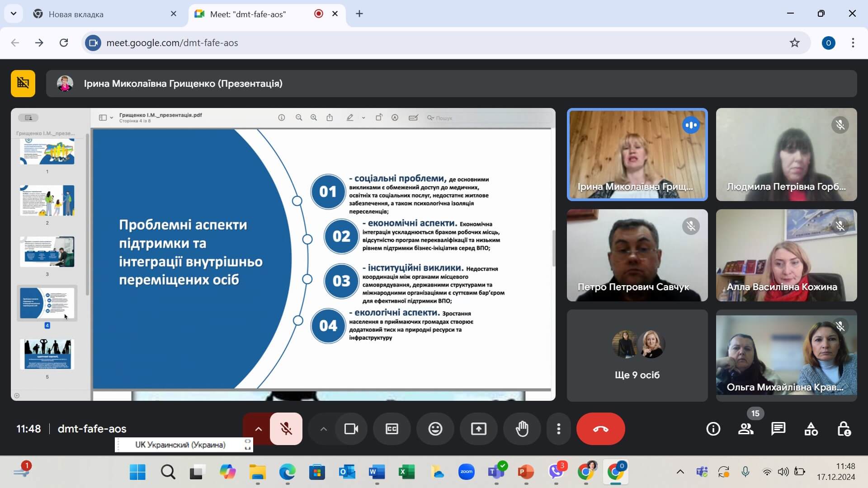Open the three-dot more options menu
The image size is (868, 488).
pyautogui.click(x=559, y=429)
